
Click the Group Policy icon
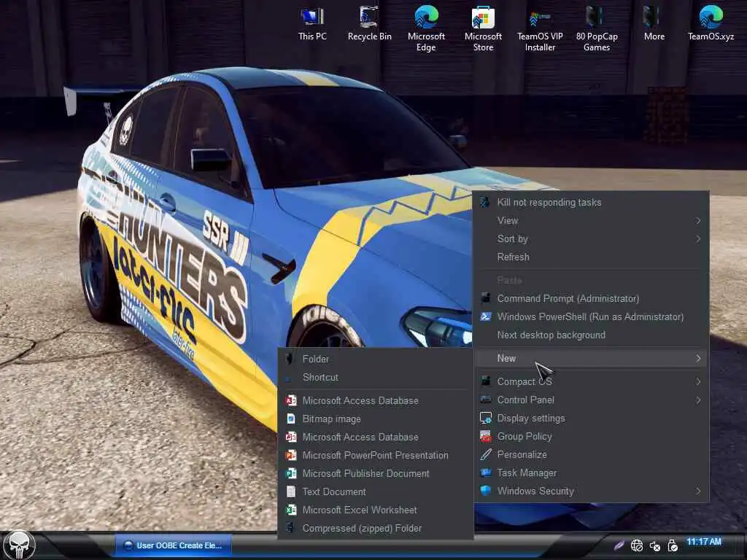pos(485,436)
